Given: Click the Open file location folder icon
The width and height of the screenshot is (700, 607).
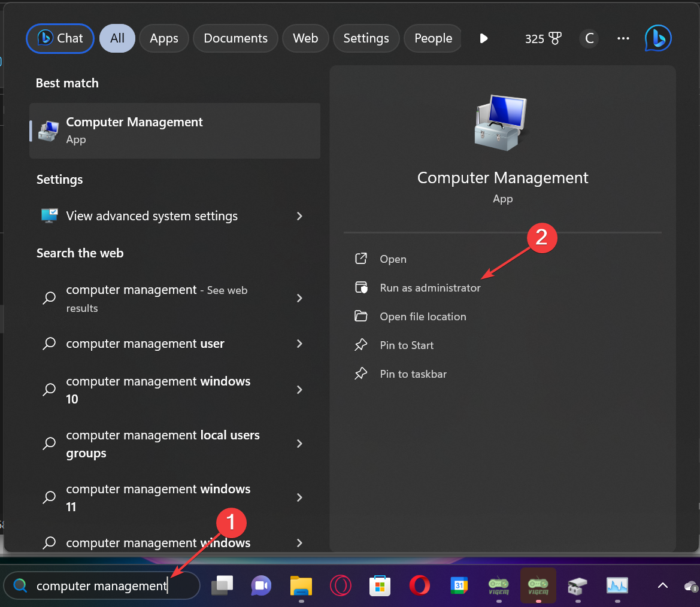Looking at the screenshot, I should pos(361,316).
